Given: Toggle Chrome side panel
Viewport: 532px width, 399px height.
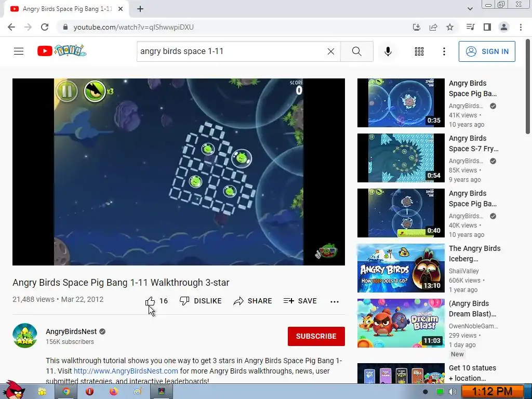Looking at the screenshot, I should point(487,27).
